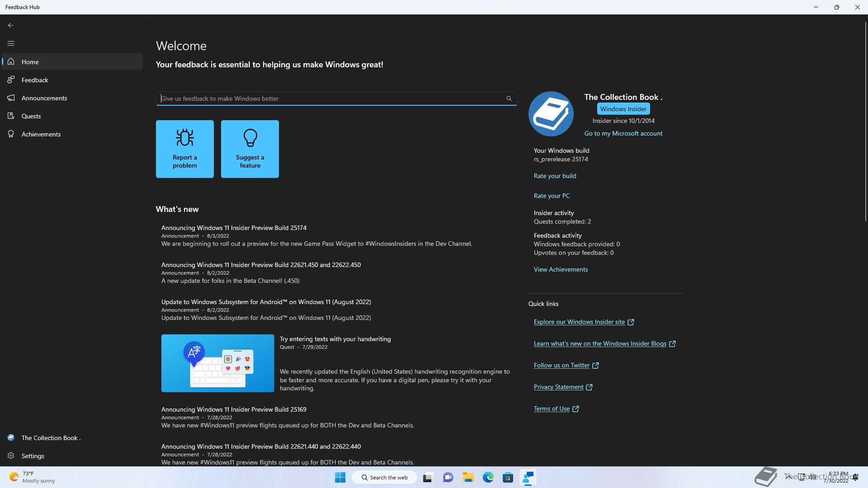
Task: Open Explore our Windows Insider site link
Action: pos(579,322)
